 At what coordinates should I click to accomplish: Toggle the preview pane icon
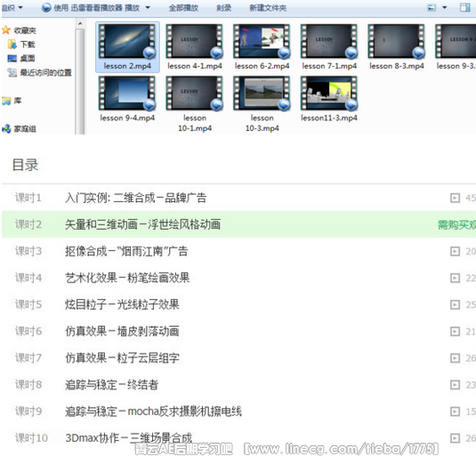(464, 8)
